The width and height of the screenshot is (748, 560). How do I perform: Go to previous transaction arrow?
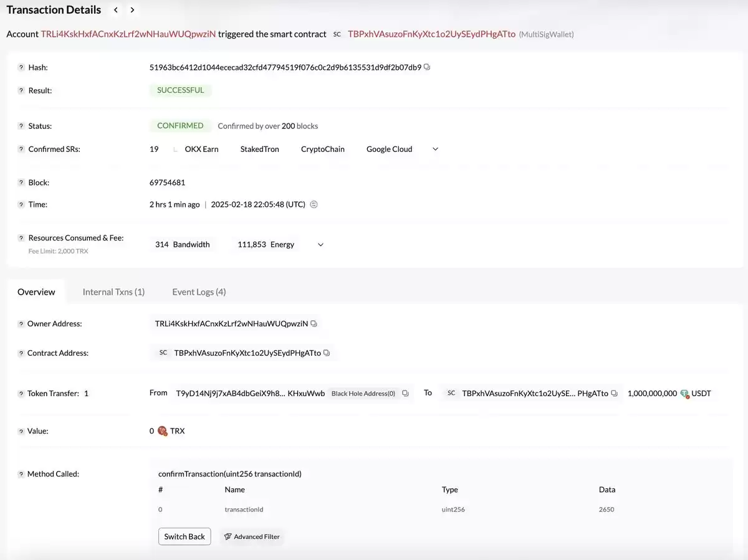pyautogui.click(x=116, y=10)
